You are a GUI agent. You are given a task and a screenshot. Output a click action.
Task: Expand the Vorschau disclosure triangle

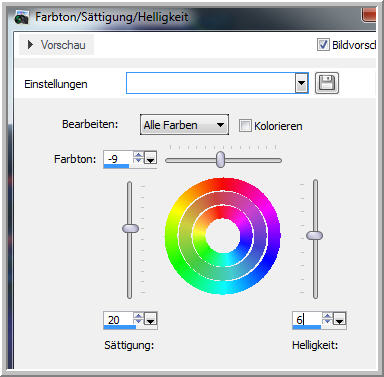(x=30, y=45)
